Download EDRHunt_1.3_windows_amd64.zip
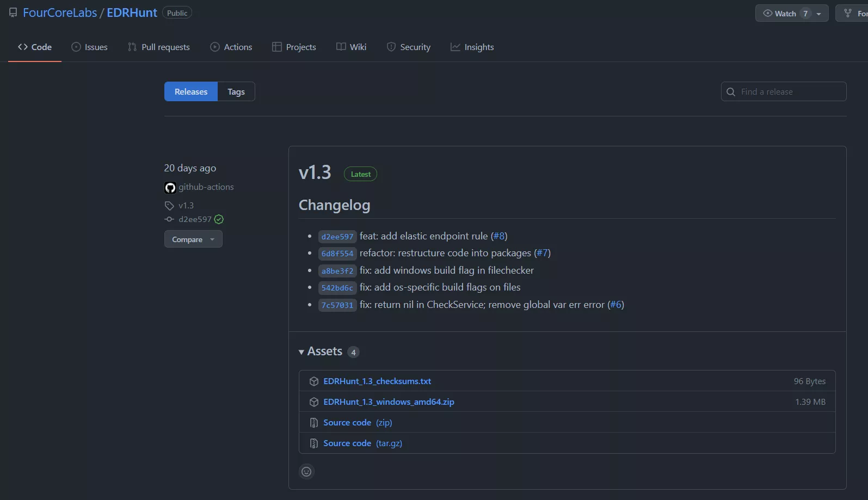Viewport: 868px width, 500px height. [x=389, y=402]
